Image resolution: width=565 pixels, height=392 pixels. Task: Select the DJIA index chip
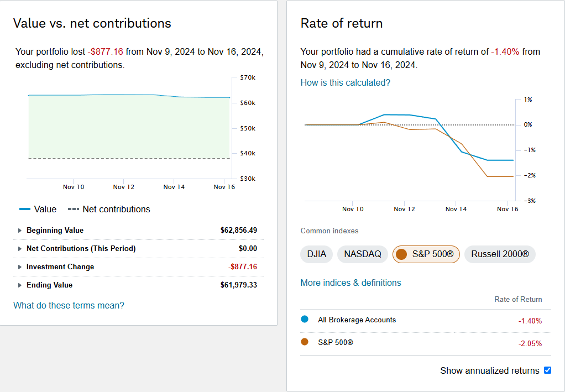317,254
